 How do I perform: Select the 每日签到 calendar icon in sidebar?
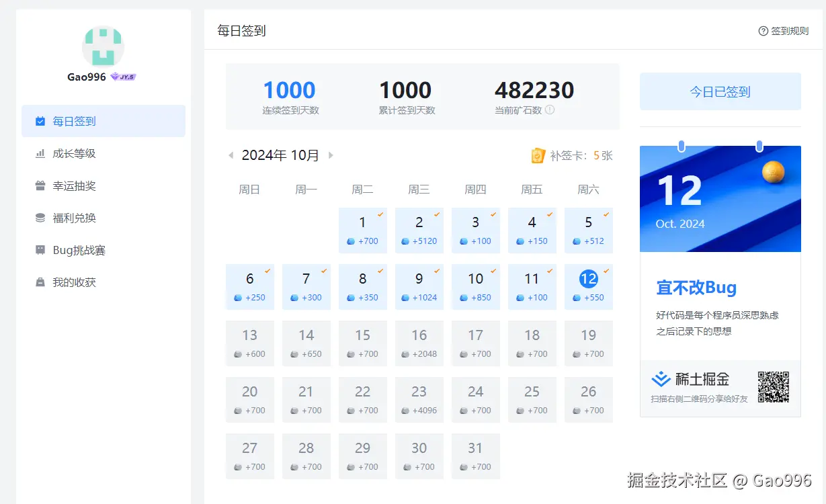(41, 121)
